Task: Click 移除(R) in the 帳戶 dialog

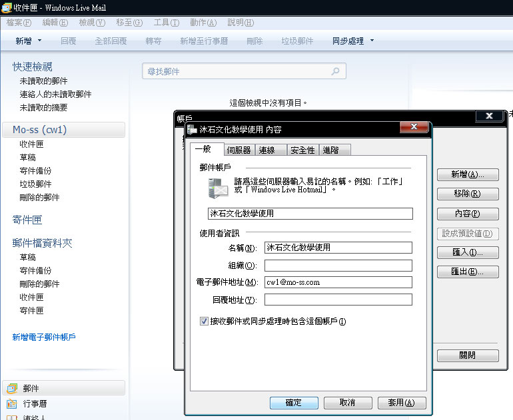Action: coord(468,194)
